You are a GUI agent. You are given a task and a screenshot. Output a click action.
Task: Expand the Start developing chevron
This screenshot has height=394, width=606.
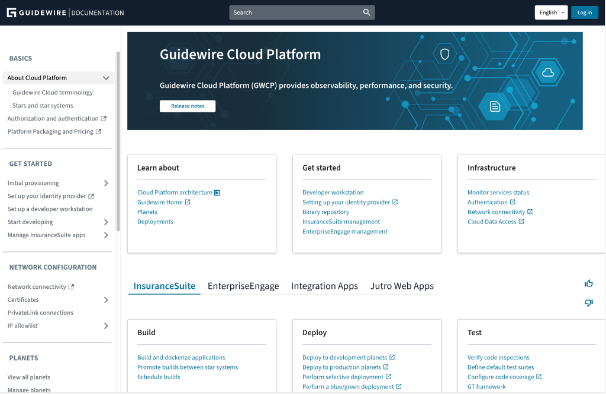coord(106,222)
